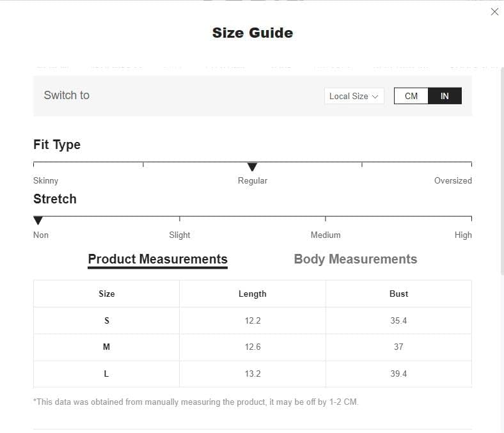
Task: Close the Size Guide dialog
Action: [x=494, y=12]
